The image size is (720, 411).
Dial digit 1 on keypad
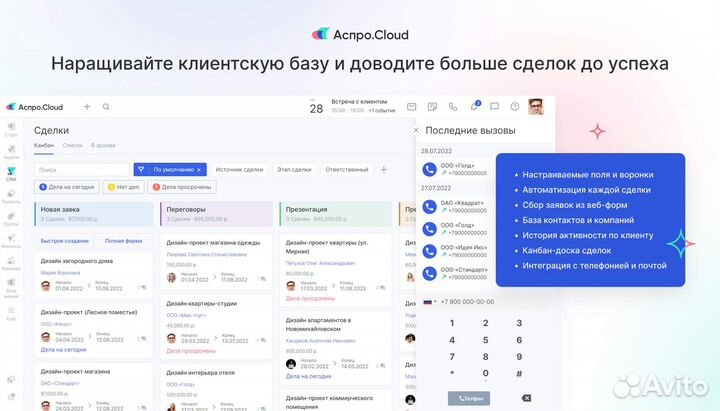(452, 323)
